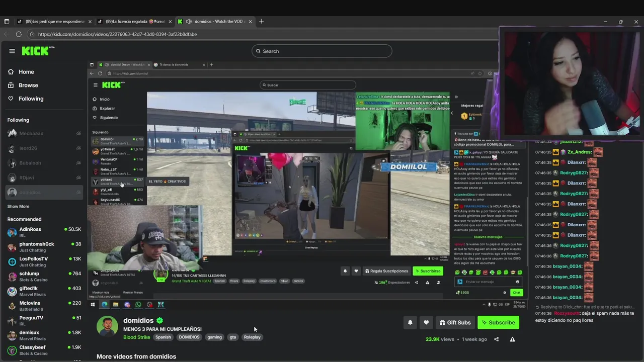Image resolution: width=644 pixels, height=362 pixels.
Task: Click the browser address bar URL
Action: pos(117,34)
